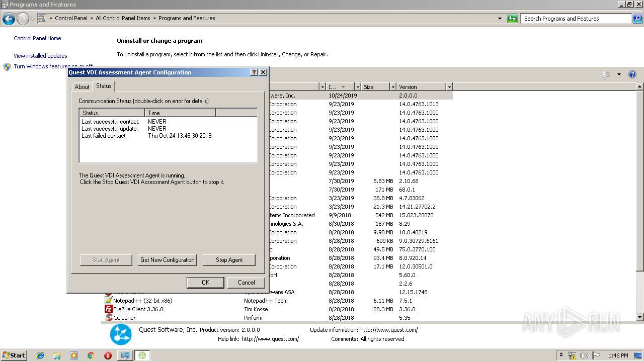Click Stop Agent button
This screenshot has height=362, width=644.
point(229,260)
